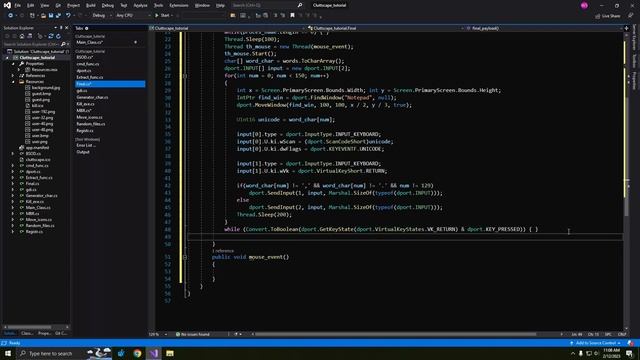Screen dimensions: 640x360
Task: Click the user account avatar
Action: click(x=584, y=5)
